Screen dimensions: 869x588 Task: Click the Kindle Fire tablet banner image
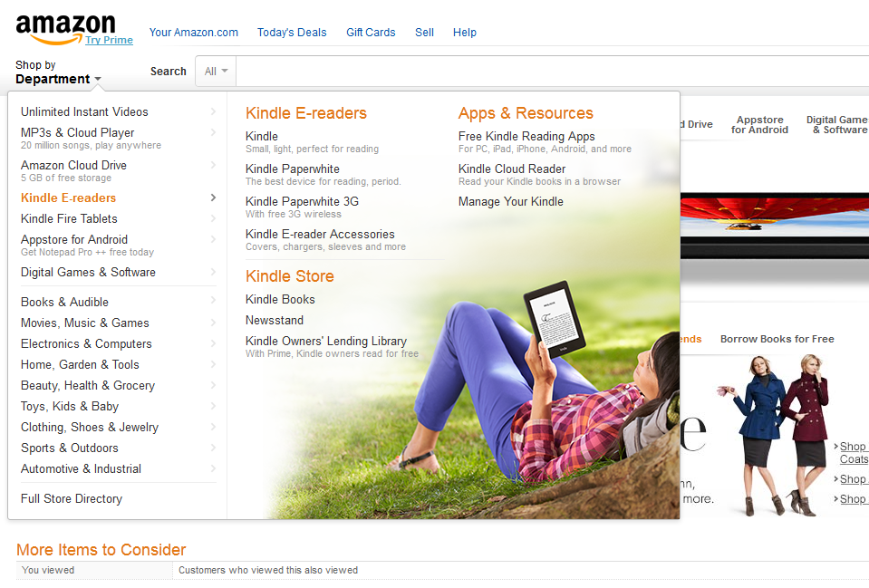click(775, 227)
